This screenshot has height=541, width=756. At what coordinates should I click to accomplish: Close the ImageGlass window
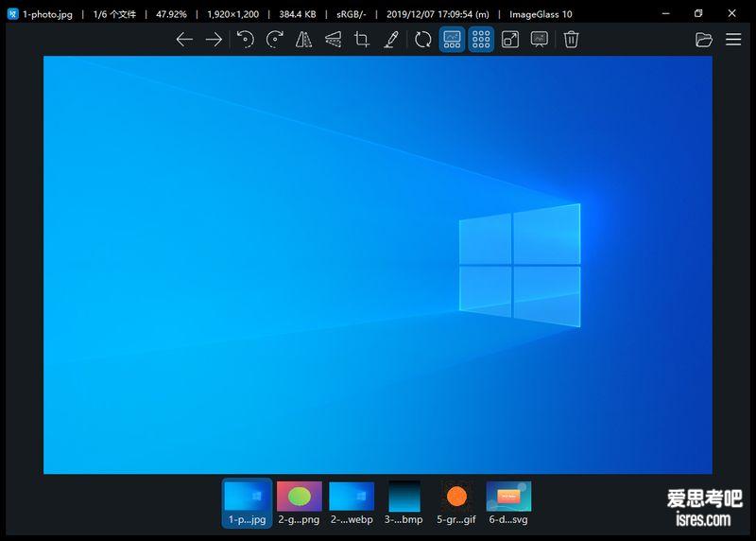[x=731, y=13]
